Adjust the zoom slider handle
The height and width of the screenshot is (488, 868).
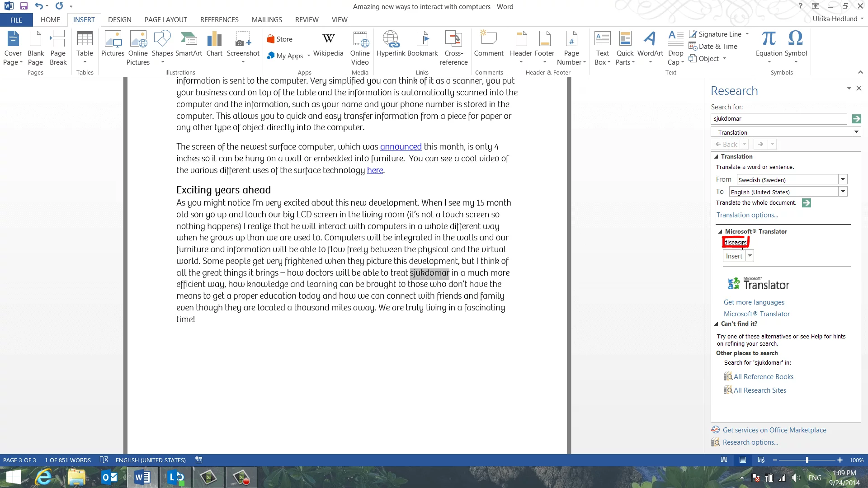pos(807,460)
